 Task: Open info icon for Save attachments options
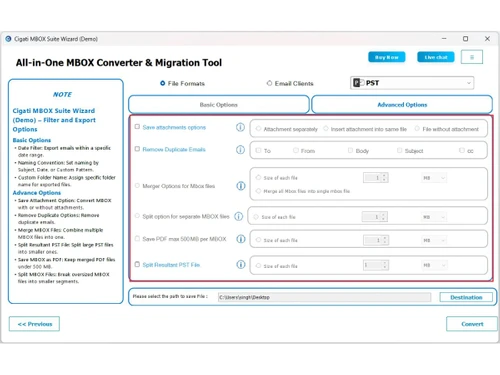[240, 127]
